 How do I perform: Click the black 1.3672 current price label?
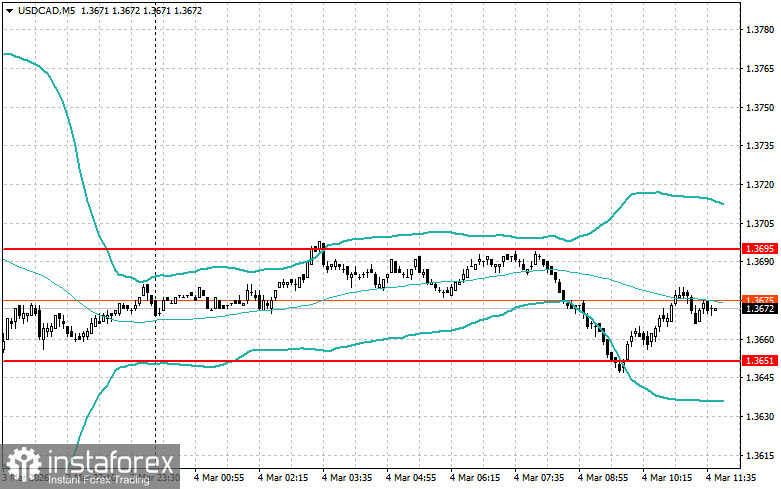click(x=760, y=309)
